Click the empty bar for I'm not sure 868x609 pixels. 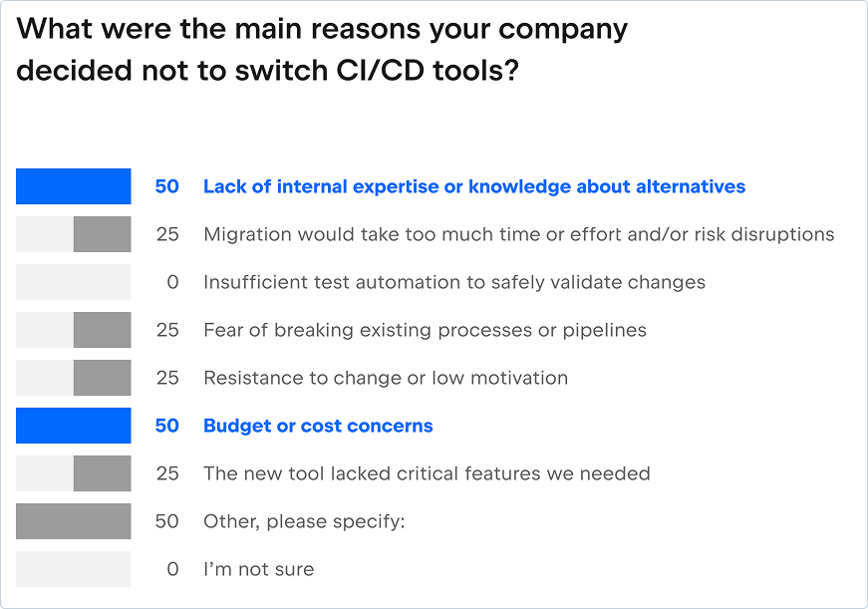click(x=74, y=569)
